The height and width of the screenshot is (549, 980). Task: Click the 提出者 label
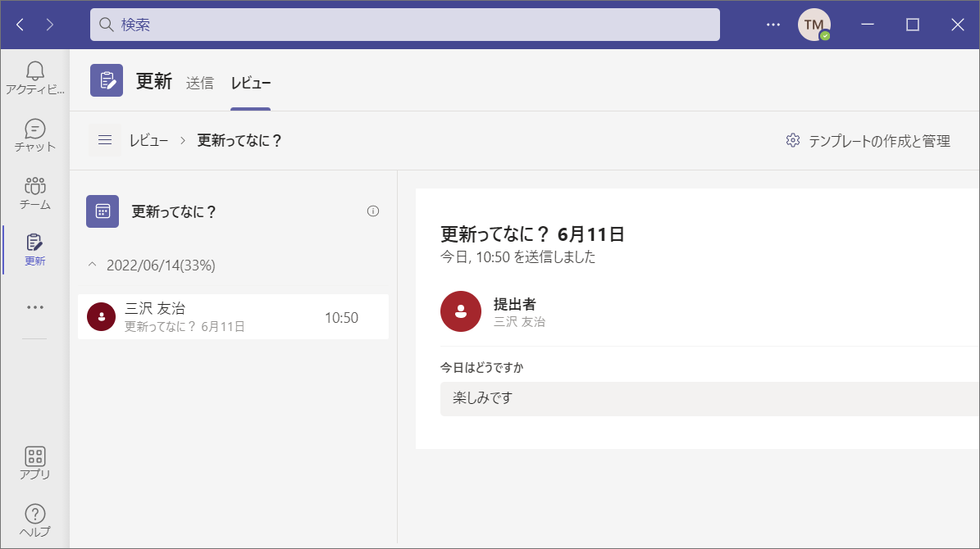click(x=515, y=304)
